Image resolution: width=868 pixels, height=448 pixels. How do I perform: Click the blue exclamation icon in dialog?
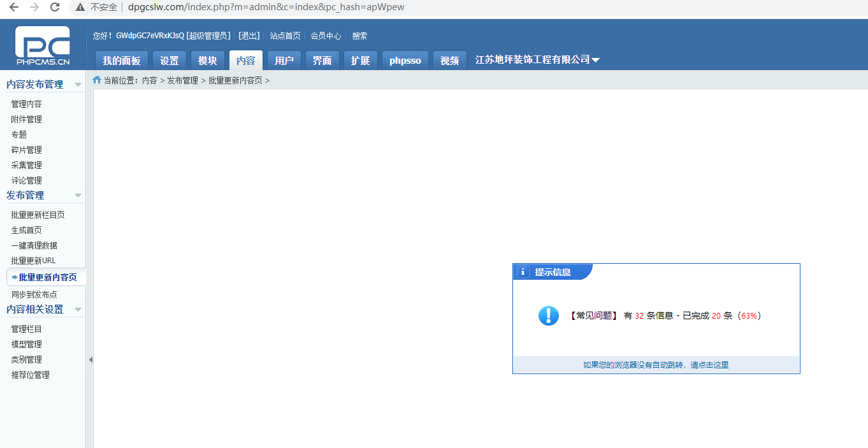tap(548, 315)
